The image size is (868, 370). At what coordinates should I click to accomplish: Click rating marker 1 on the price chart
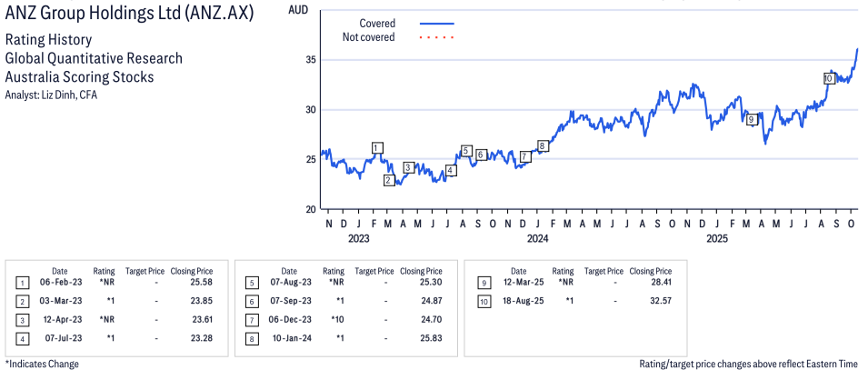click(x=377, y=148)
